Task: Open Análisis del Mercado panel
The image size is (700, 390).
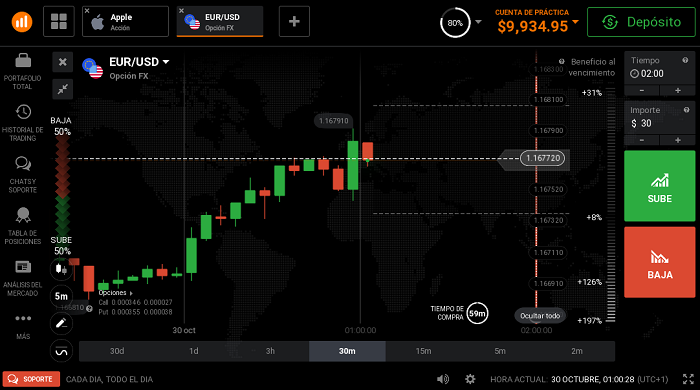Action: (x=22, y=278)
